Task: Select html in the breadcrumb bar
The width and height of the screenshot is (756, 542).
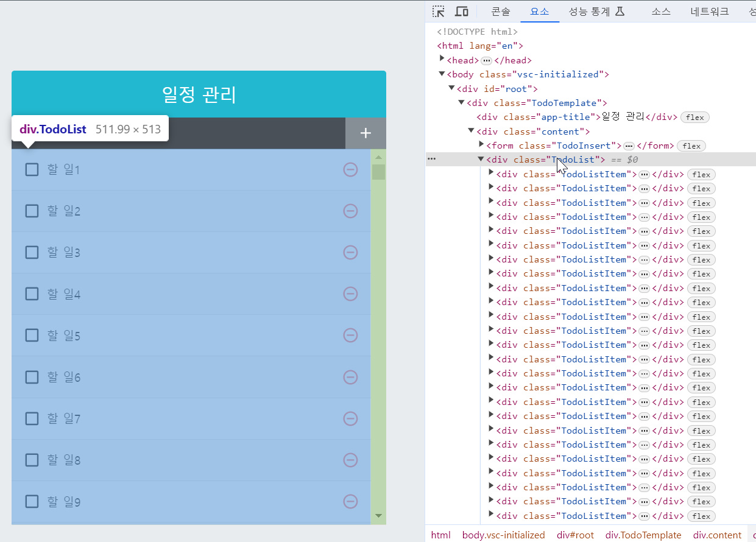Action: click(440, 535)
